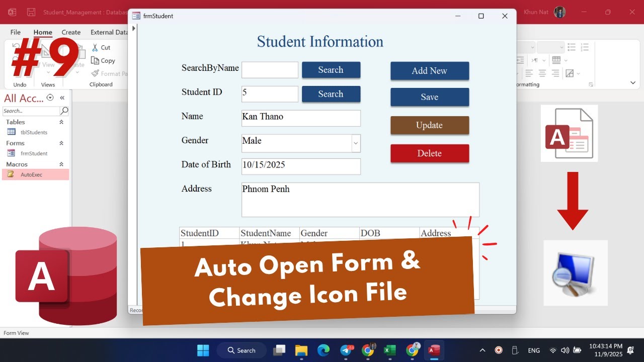Center text using the ribbon alignment icon
Image resolution: width=644 pixels, height=362 pixels.
click(543, 73)
